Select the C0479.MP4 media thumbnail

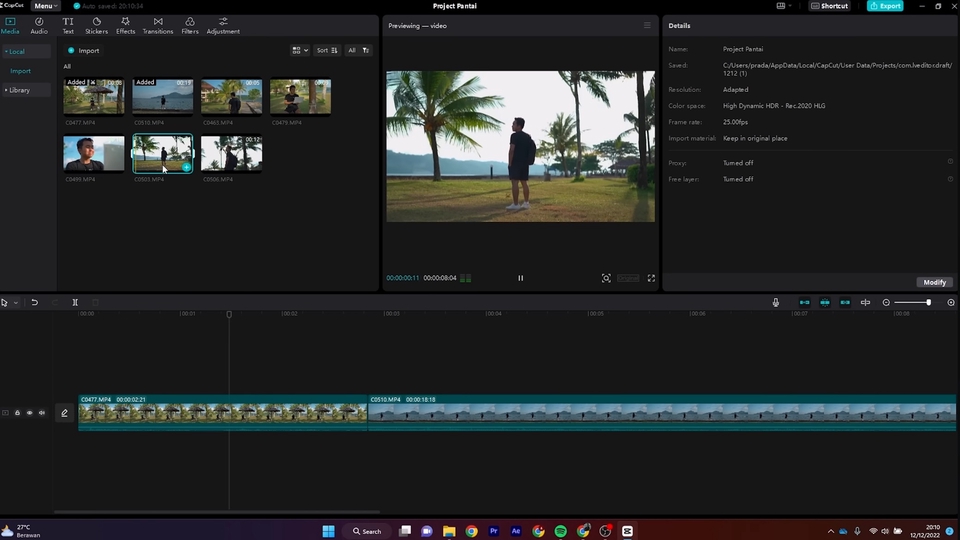tap(301, 96)
